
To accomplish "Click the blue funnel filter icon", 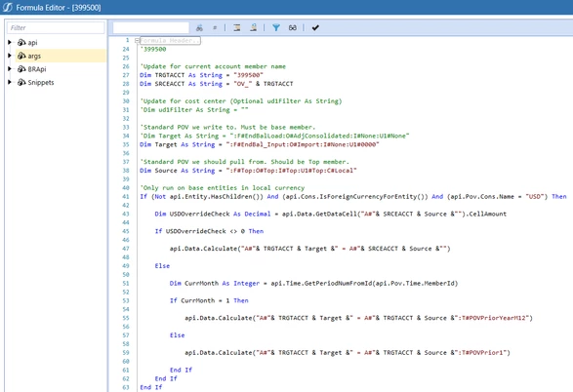I will click(x=276, y=27).
